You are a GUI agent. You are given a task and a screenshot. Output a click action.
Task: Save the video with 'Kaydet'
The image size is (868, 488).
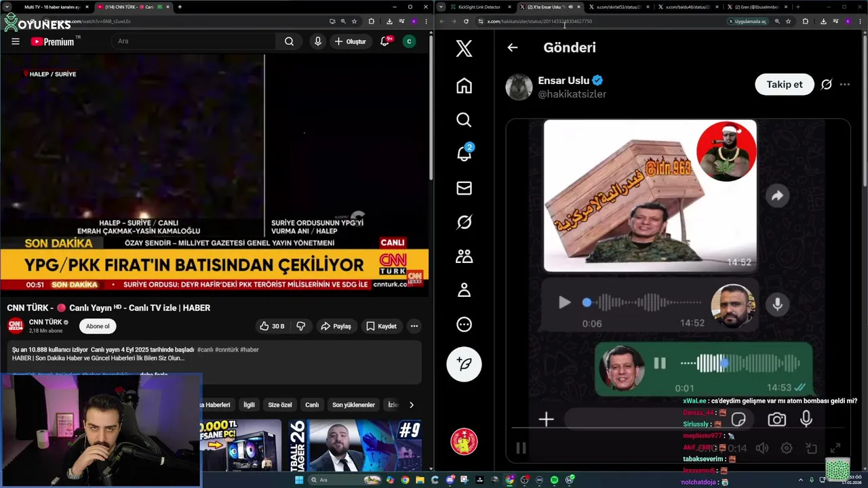[381, 326]
